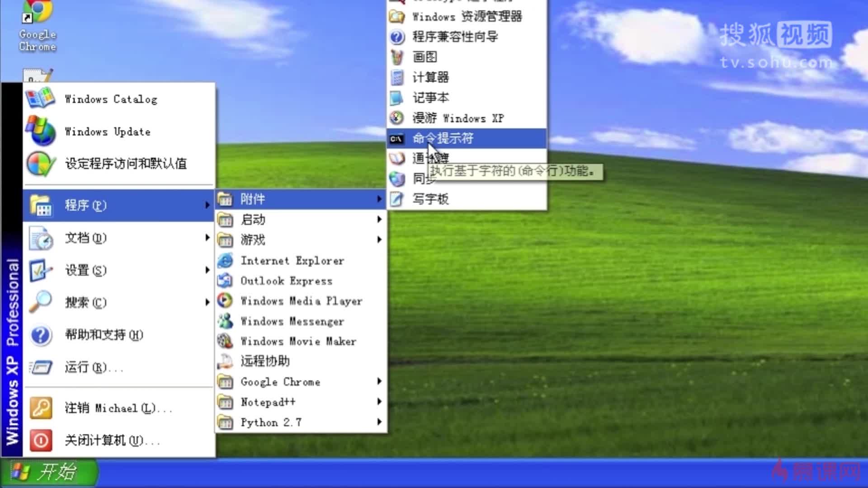This screenshot has height=488, width=868.
Task: Click the 记事本 notepad icon
Action: 397,98
